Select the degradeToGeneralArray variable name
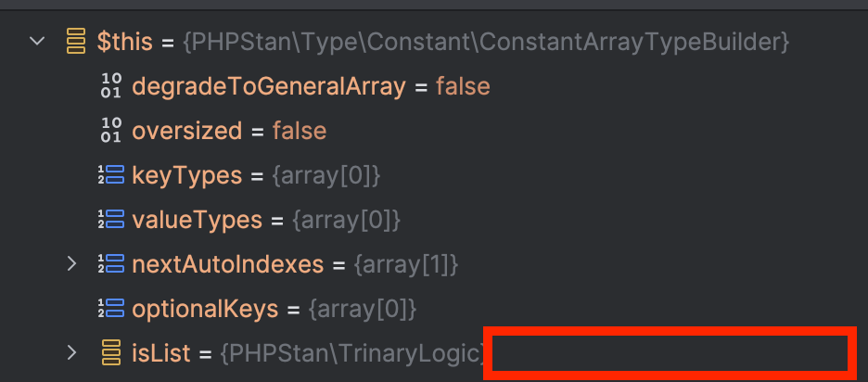This screenshot has height=382, width=868. pos(269,87)
